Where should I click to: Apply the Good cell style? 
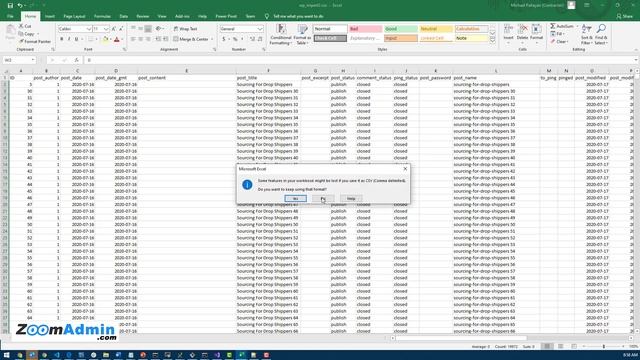tap(401, 29)
